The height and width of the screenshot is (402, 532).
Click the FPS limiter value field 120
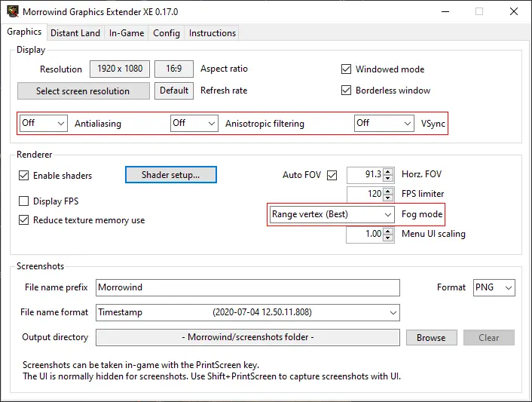tap(365, 194)
